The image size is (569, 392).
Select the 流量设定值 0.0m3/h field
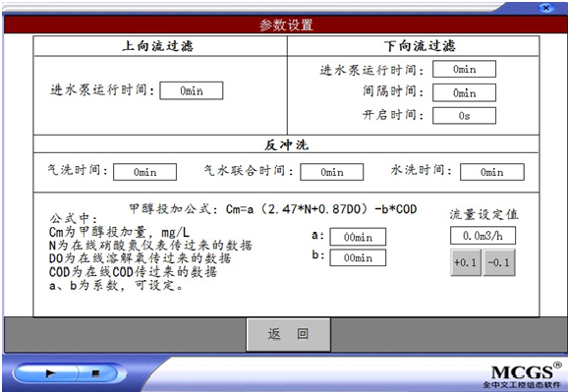click(483, 236)
